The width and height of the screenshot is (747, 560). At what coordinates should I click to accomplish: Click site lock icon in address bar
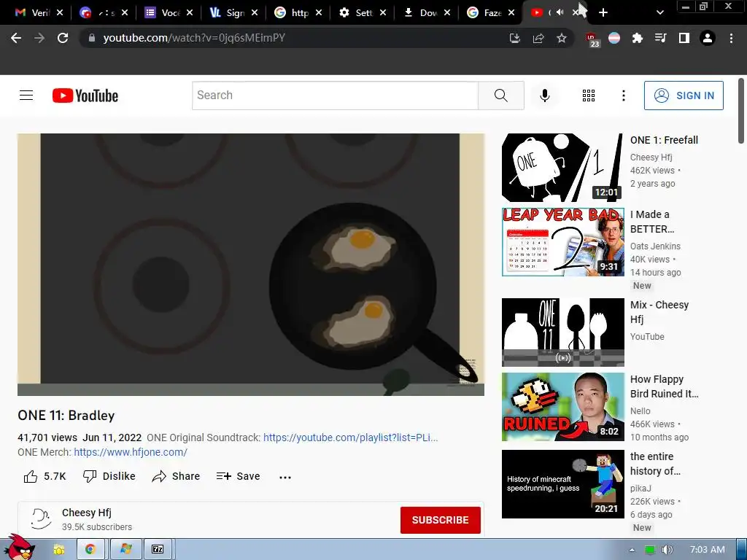92,38
